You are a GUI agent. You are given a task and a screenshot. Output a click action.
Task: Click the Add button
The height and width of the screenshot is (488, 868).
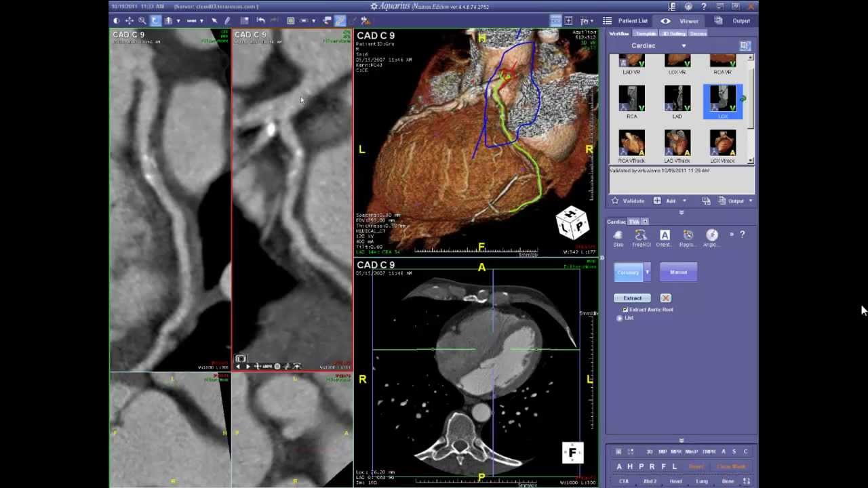tap(665, 201)
